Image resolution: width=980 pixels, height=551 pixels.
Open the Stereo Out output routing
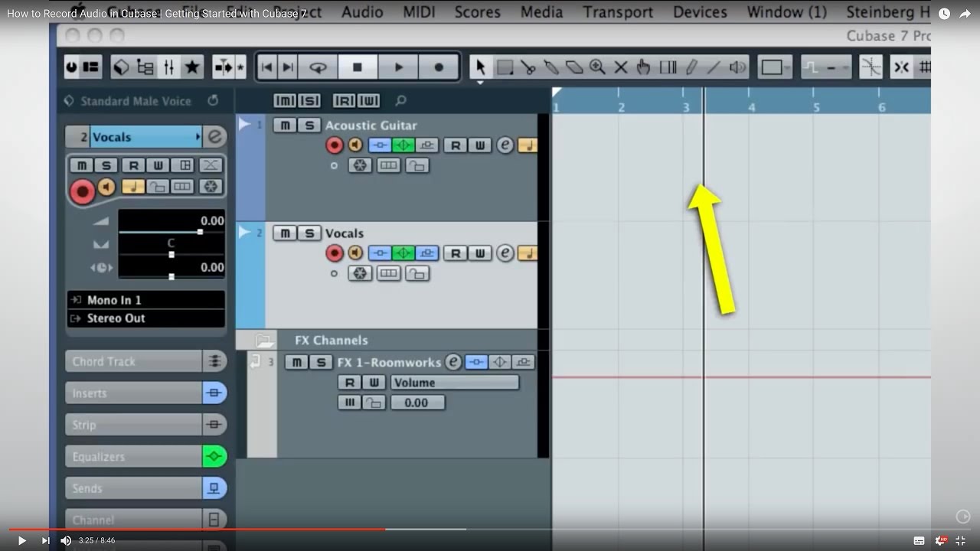146,318
